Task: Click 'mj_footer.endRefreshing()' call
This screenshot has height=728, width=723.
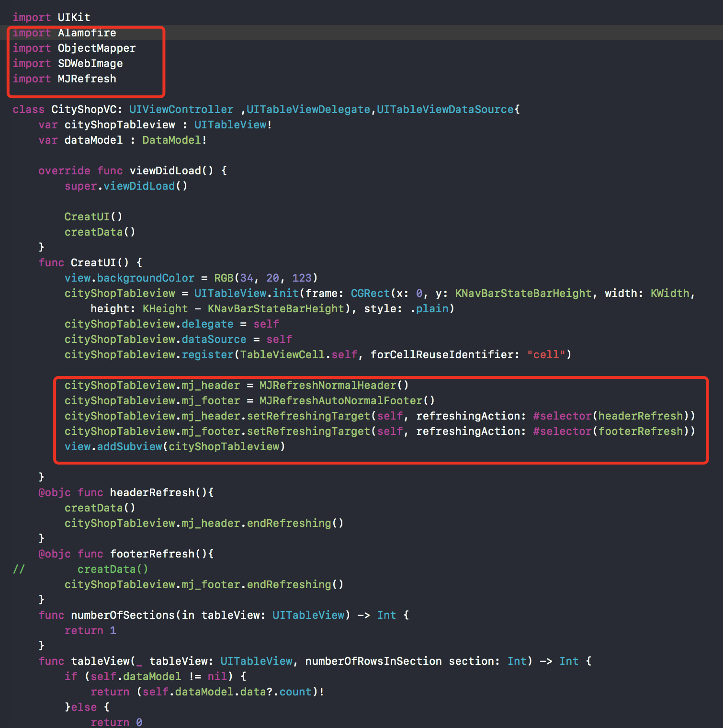Action: click(262, 585)
